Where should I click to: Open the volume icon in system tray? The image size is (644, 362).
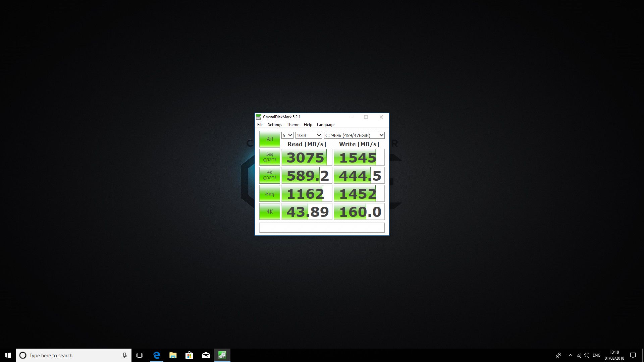(x=587, y=355)
